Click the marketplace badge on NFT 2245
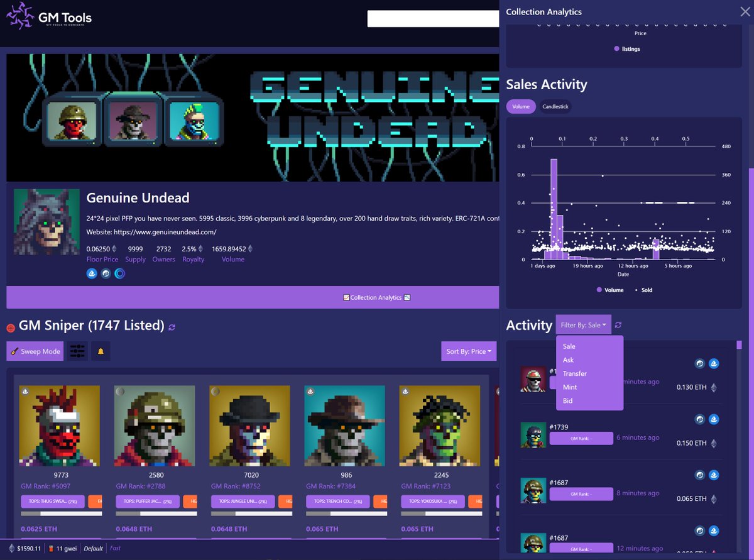 coord(405,391)
